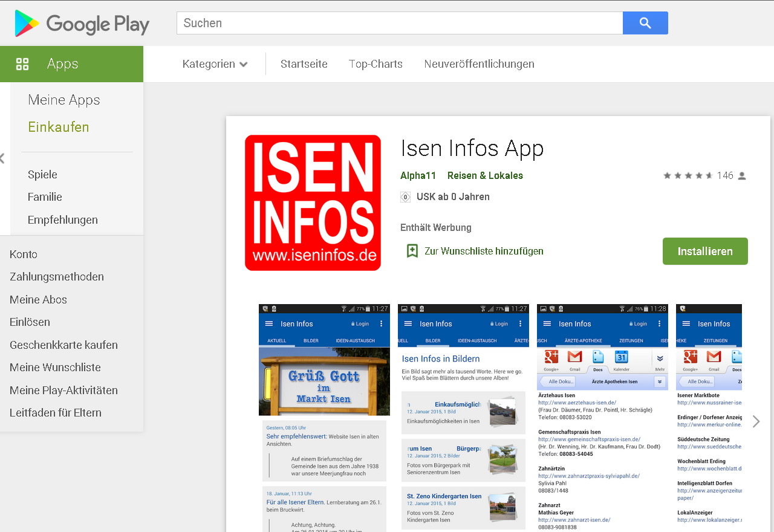
Task: Open Meine Abos
Action: [38, 300]
